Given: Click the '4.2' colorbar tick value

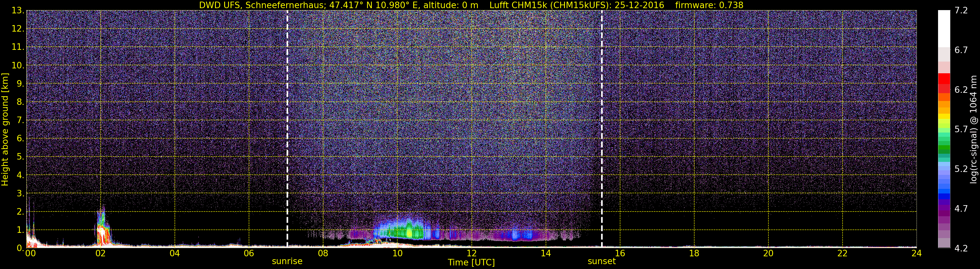Looking at the screenshot, I should pos(961,248).
